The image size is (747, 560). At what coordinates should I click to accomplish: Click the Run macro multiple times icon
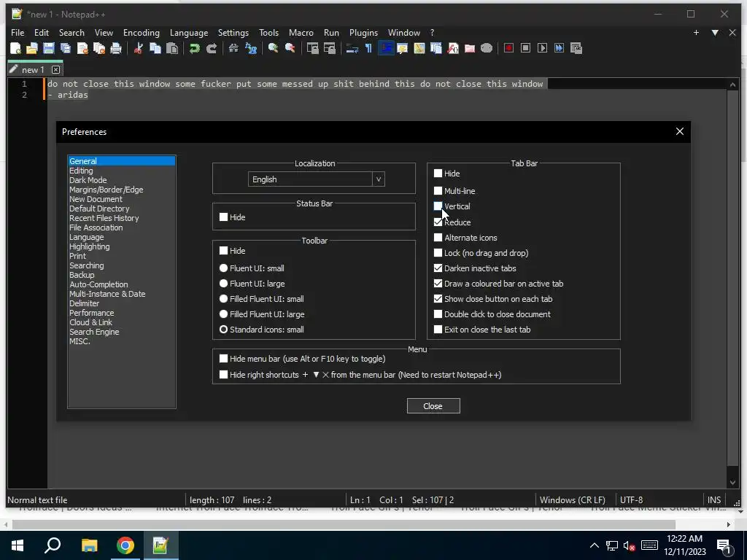tap(560, 48)
